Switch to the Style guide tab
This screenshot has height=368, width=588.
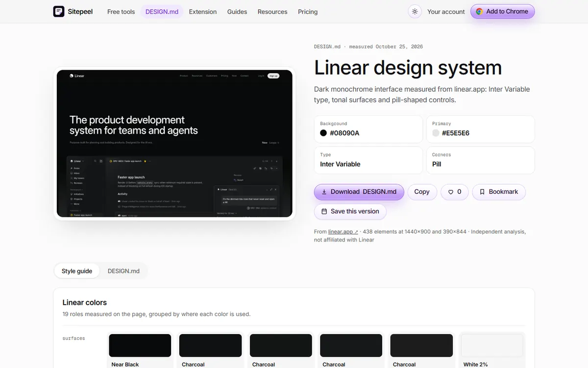coord(77,271)
